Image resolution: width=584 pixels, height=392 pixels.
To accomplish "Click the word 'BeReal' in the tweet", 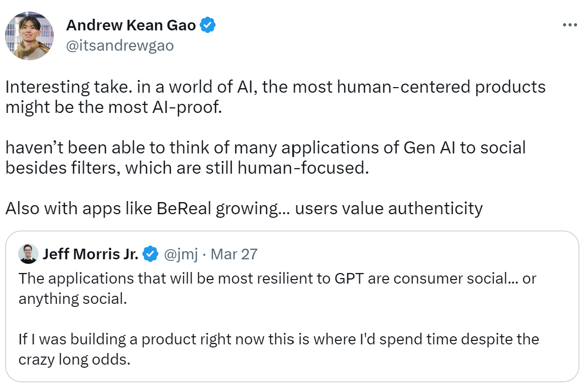I will 184,208.
